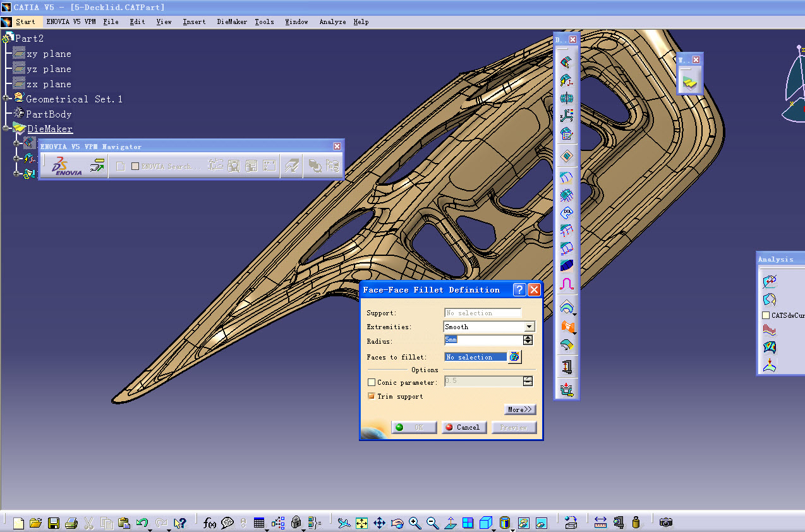The image size is (805, 532).
Task: Click the DieMaker workbench icon in floating toolbar
Action: point(689,82)
